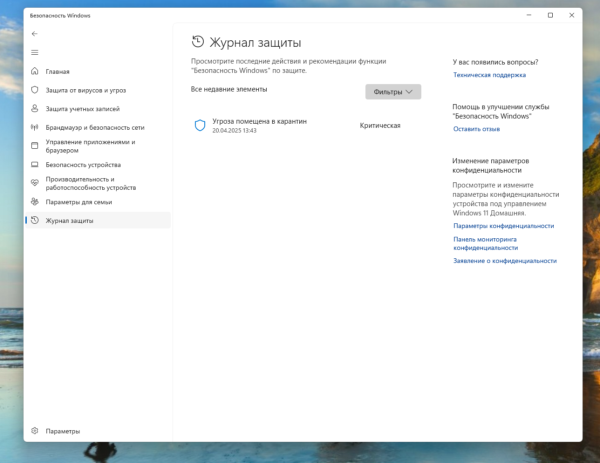Image resolution: width=600 pixels, height=463 pixels.
Task: Click the 20.04.2025 13:43 timestamp
Action: (x=234, y=130)
